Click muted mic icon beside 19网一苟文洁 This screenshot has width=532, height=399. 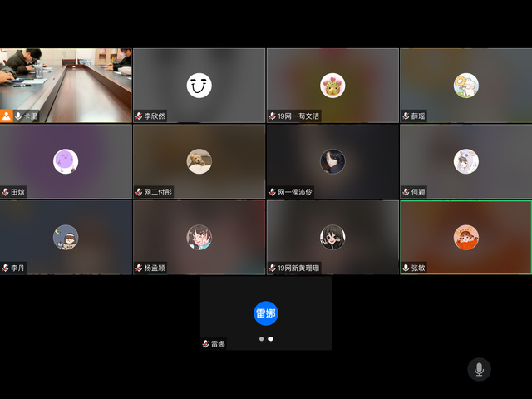point(272,116)
